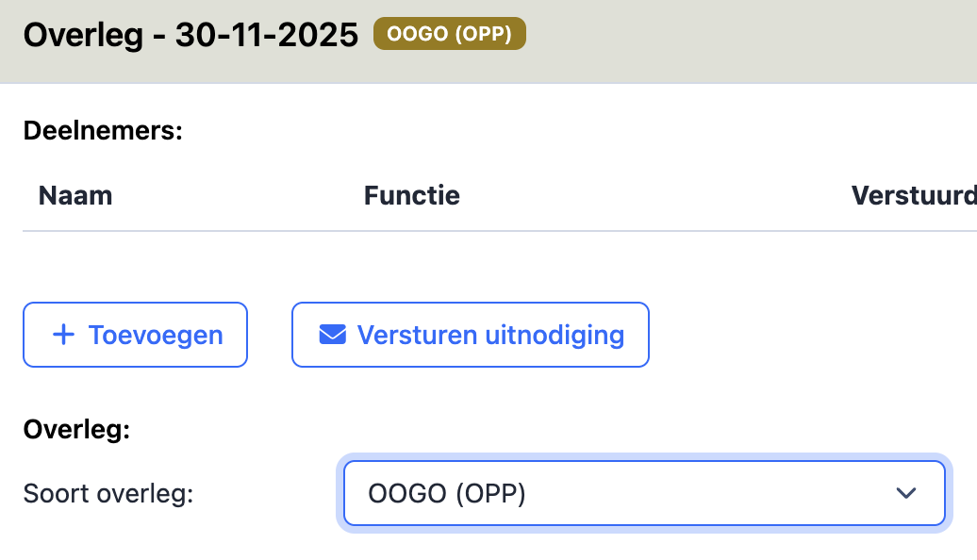
Task: Click the envelope icon for invitations
Action: (332, 335)
